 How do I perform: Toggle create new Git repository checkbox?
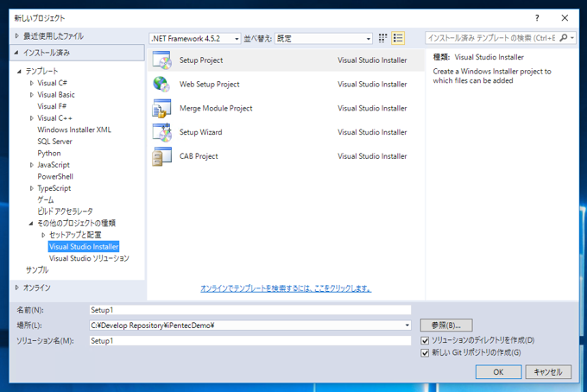(x=425, y=353)
